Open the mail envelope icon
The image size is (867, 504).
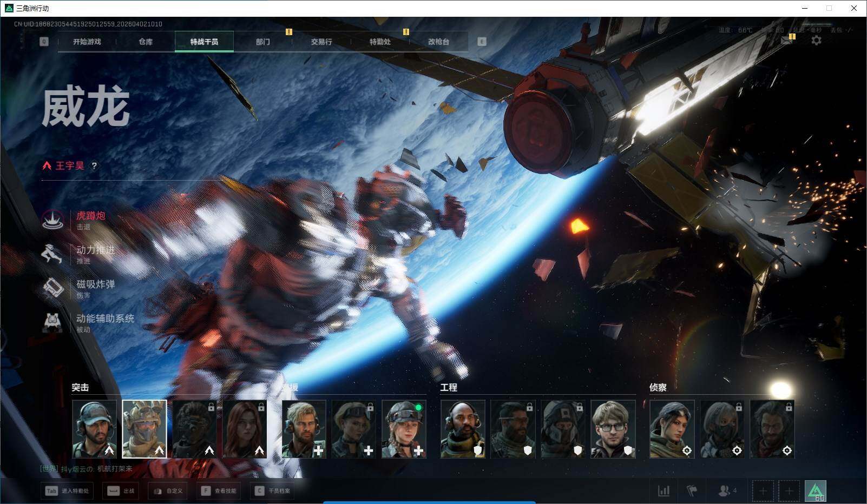(786, 41)
